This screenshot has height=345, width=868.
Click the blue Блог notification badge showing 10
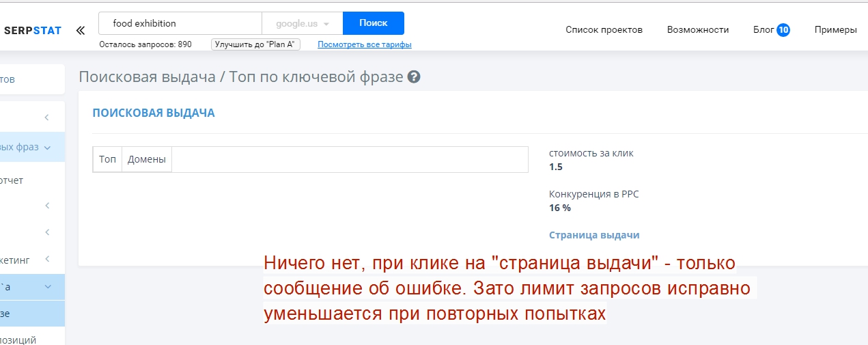point(783,29)
